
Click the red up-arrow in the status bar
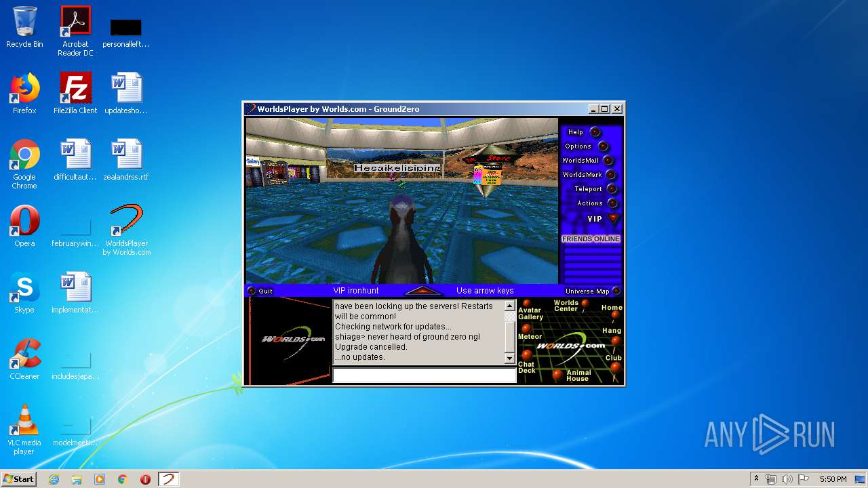pyautogui.click(x=423, y=291)
